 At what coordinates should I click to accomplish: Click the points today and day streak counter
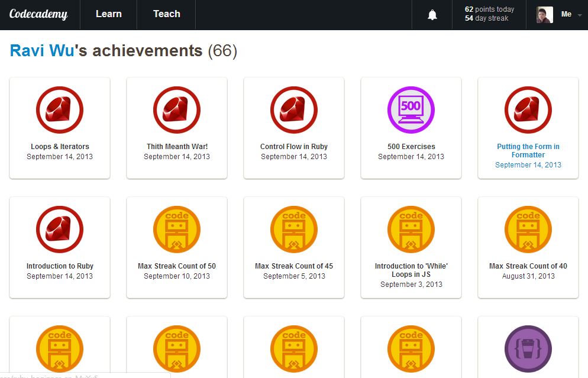click(x=489, y=14)
